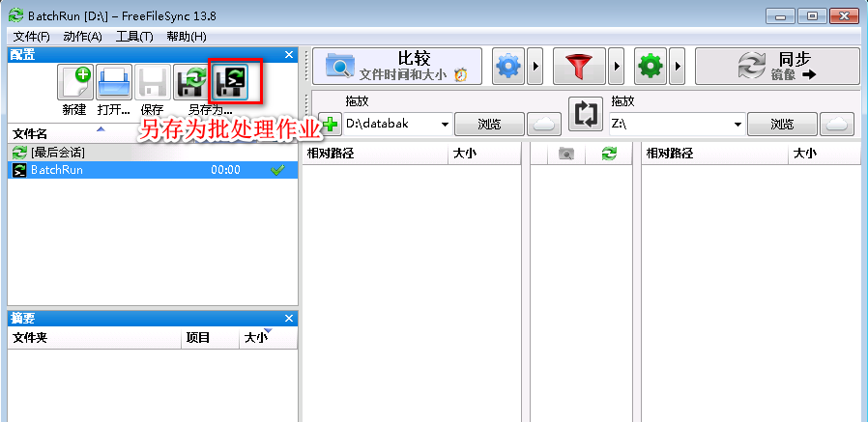Click the New configuration (新建) icon
This screenshot has width=868, height=422.
point(74,85)
